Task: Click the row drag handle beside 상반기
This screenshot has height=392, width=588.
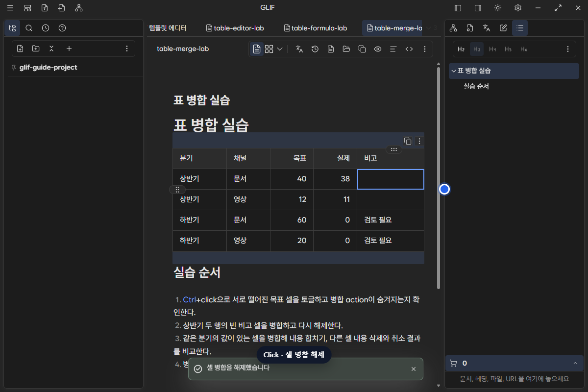Action: pyautogui.click(x=177, y=189)
